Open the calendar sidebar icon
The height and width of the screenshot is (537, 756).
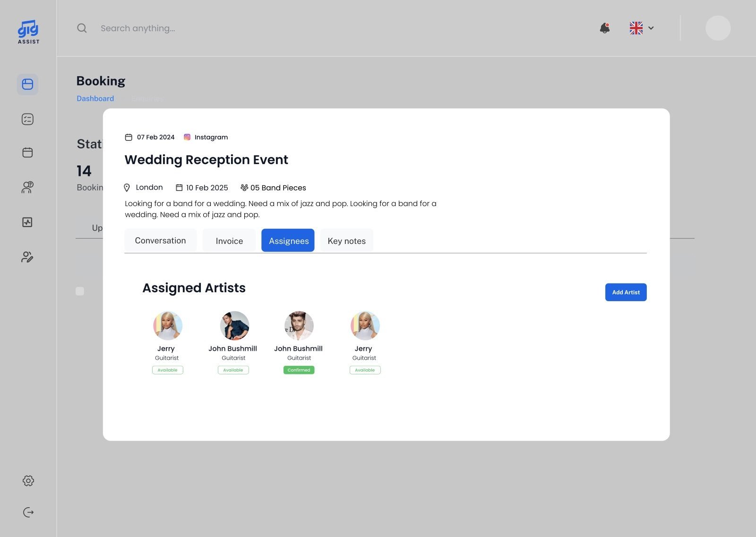[27, 153]
